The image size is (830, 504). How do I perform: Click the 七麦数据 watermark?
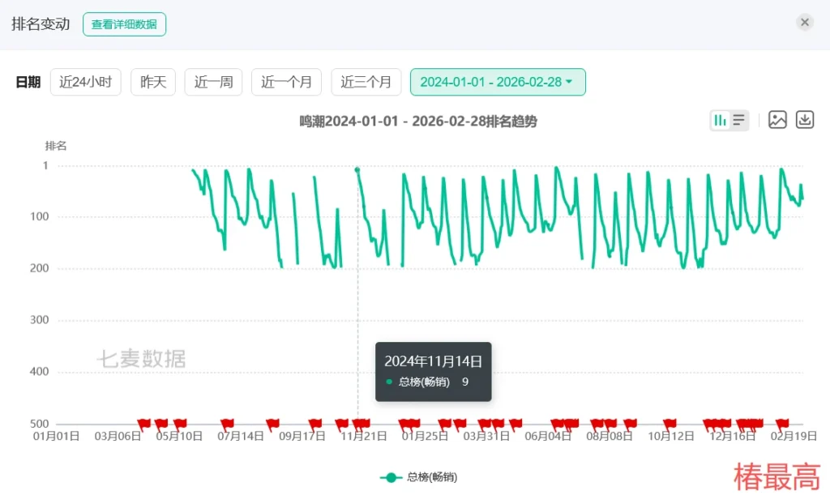click(142, 359)
